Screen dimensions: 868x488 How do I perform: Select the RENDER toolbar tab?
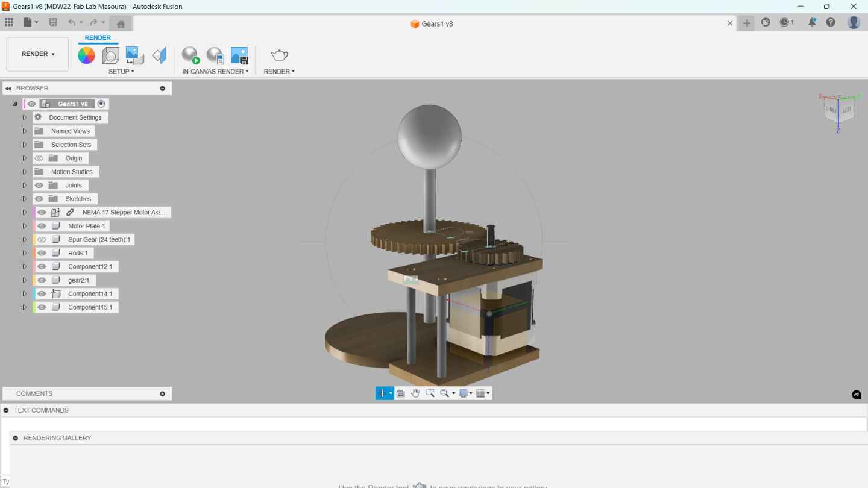(98, 37)
